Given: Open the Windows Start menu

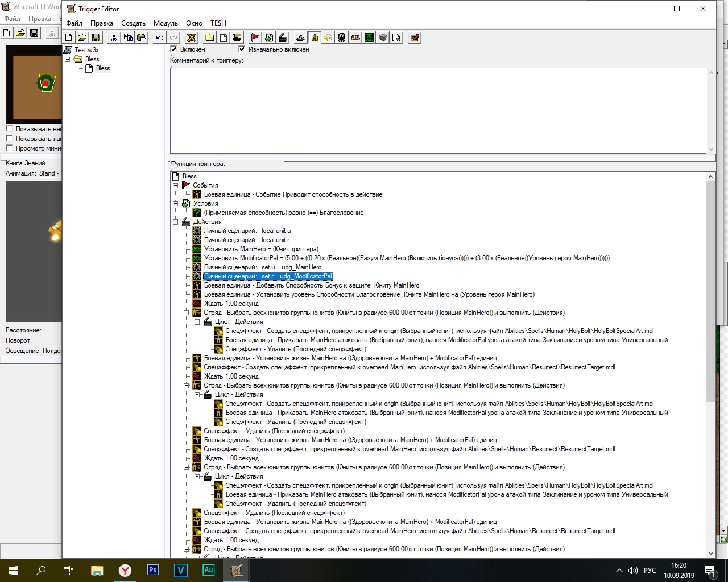Looking at the screenshot, I should tap(14, 571).
